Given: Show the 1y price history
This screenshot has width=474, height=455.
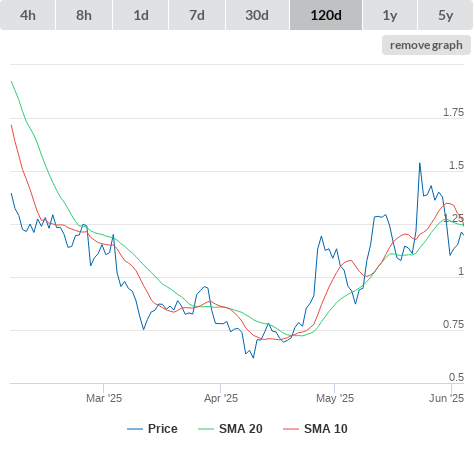Looking at the screenshot, I should [x=390, y=15].
